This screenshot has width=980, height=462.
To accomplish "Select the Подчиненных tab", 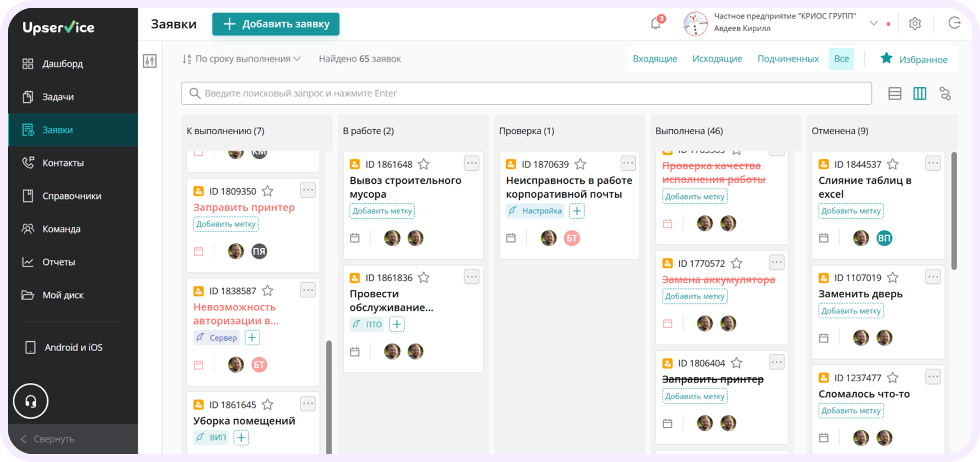I will [788, 59].
